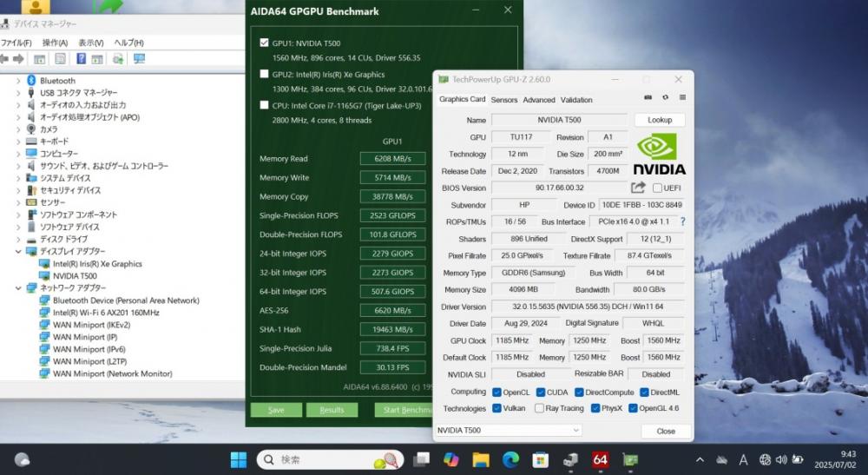This screenshot has width=868, height=475.
Task: Open Microsoft Store from the taskbar
Action: (x=540, y=459)
